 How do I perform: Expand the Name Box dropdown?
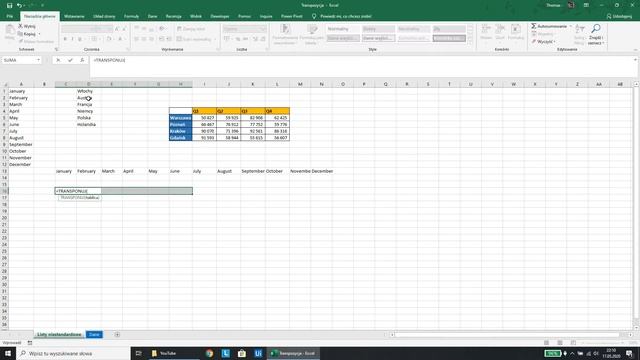38,60
